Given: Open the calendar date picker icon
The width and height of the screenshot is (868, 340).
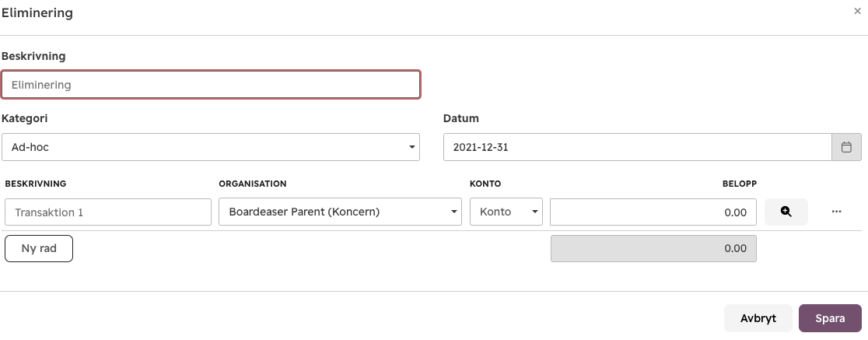Looking at the screenshot, I should 846,147.
